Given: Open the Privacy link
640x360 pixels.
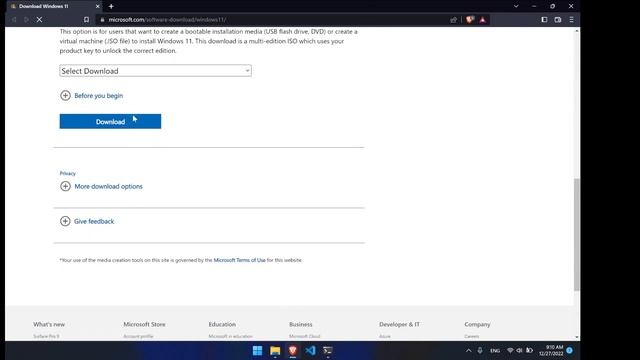Looking at the screenshot, I should coord(68,173).
